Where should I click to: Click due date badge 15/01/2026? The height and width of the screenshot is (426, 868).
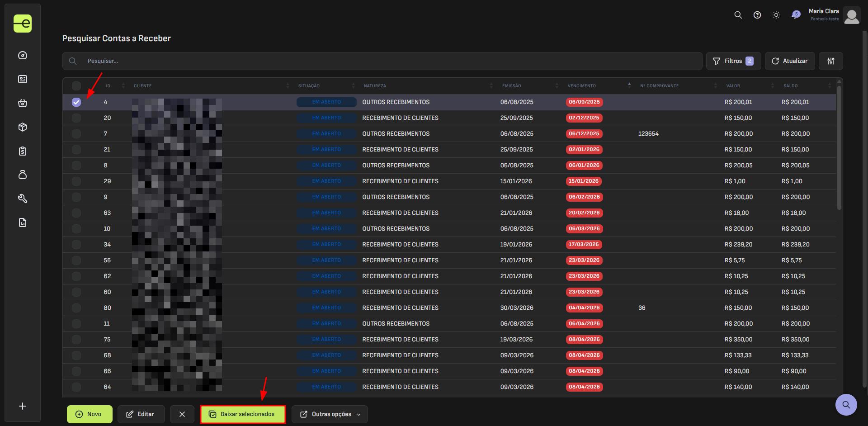[584, 181]
